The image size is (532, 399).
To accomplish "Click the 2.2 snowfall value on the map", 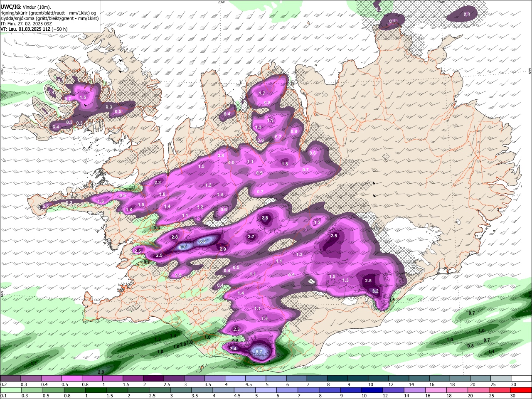I will [x=158, y=182].
